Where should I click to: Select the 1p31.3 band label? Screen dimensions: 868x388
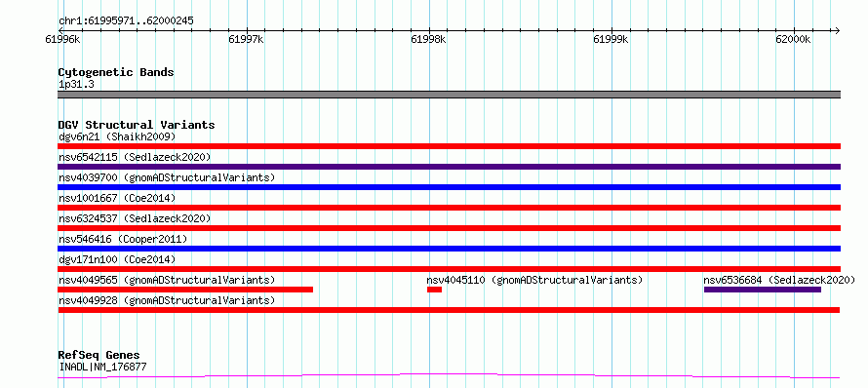75,84
